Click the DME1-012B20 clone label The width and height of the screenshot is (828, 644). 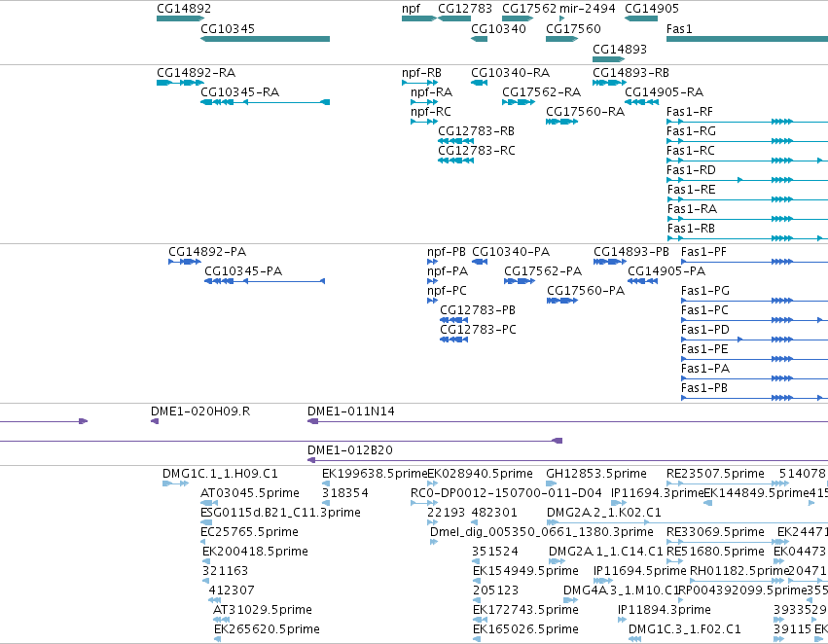click(x=350, y=450)
